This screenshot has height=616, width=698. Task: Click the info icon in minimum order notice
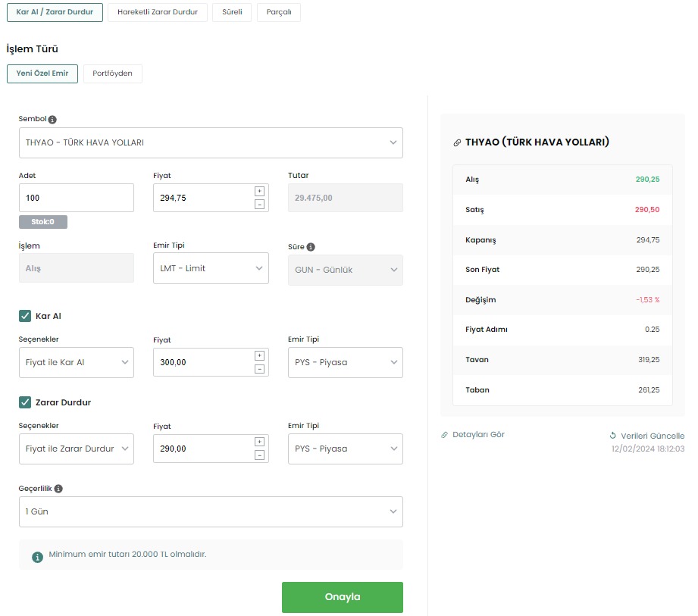tap(37, 557)
